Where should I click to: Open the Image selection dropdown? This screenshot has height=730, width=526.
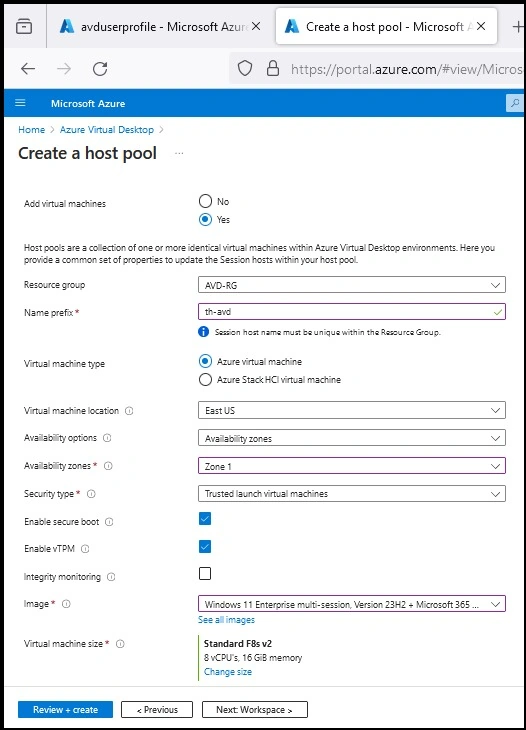tap(352, 604)
